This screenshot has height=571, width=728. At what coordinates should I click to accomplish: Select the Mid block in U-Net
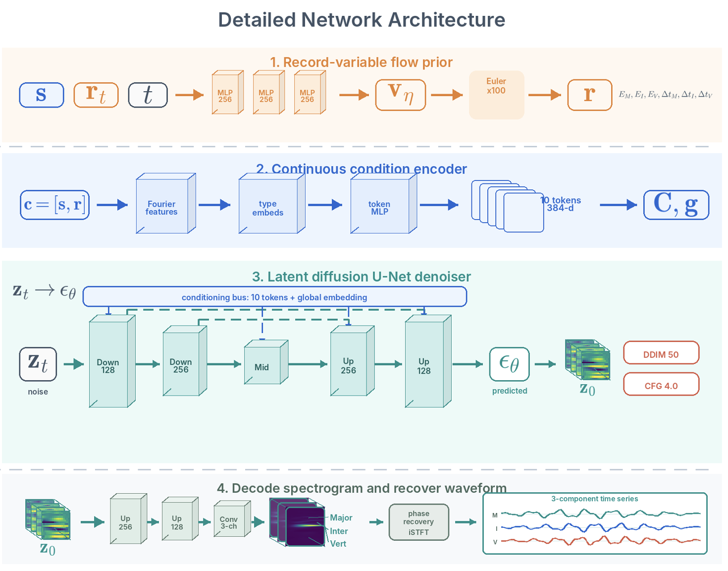coord(266,362)
